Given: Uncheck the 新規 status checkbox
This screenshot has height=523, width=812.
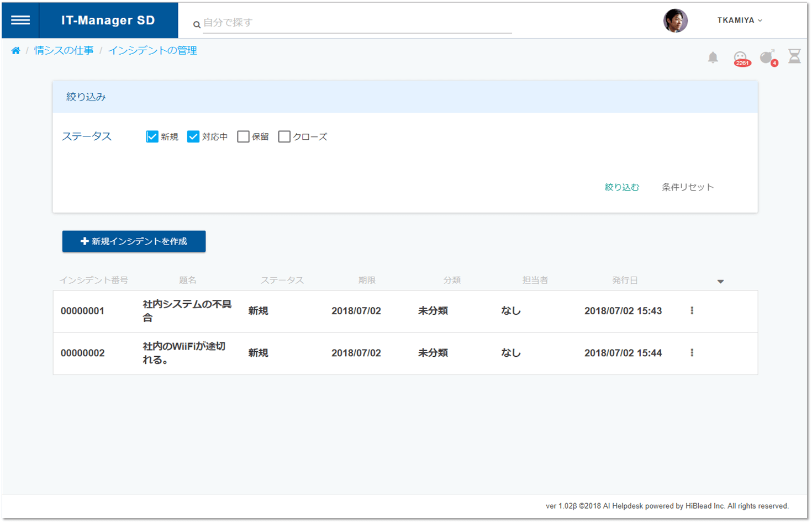Looking at the screenshot, I should click(152, 136).
